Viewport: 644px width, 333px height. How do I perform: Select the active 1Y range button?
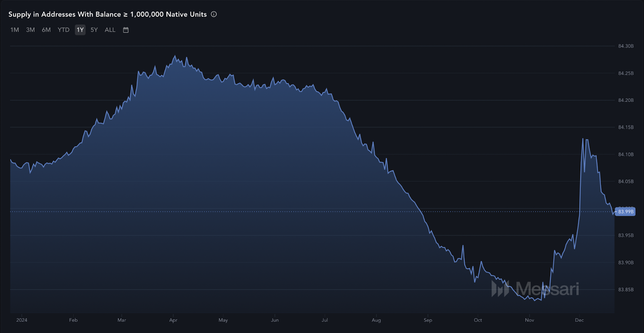coord(80,30)
